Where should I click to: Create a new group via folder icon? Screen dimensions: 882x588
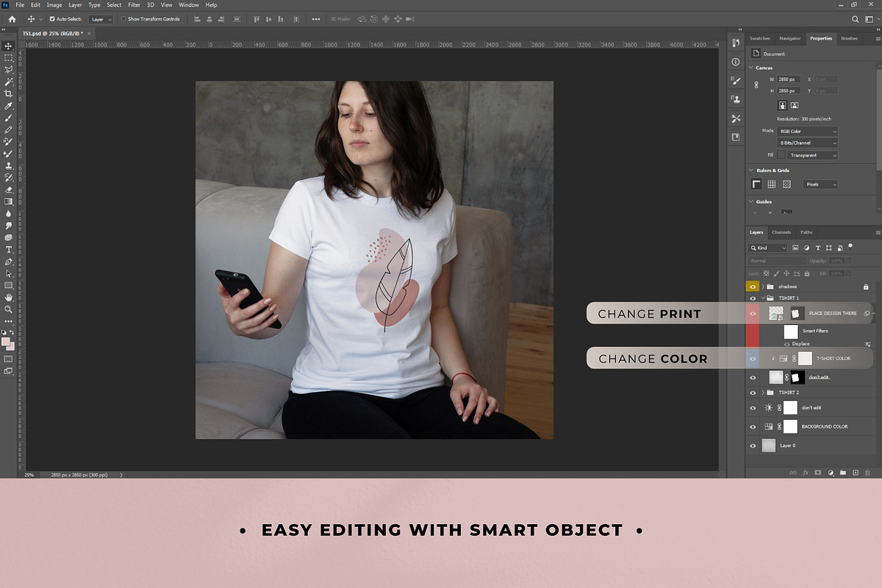tap(843, 472)
